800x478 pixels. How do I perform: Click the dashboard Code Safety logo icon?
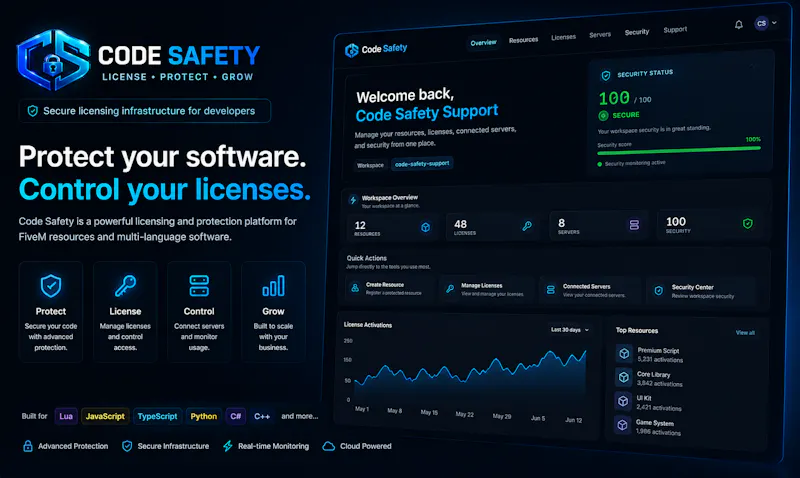click(x=352, y=51)
